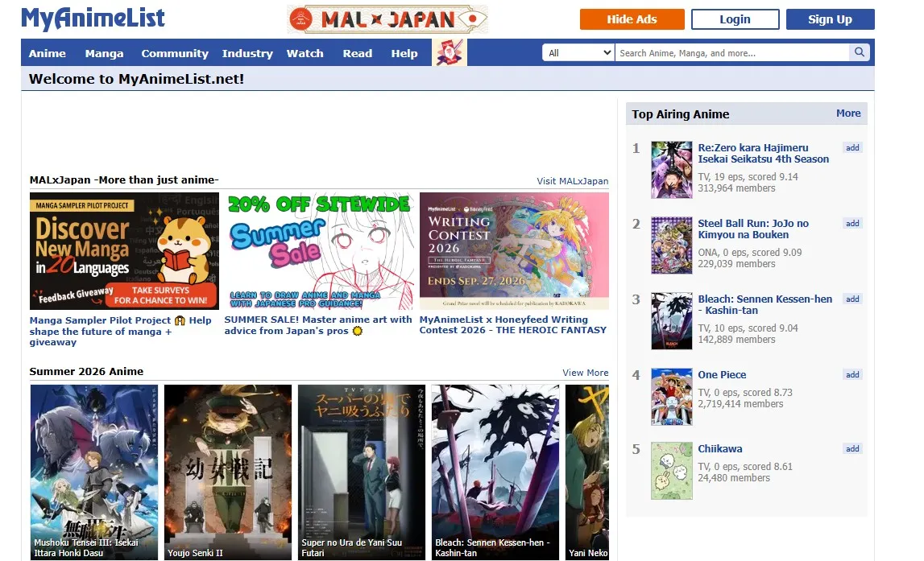The width and height of the screenshot is (924, 561).
Task: Click the Hide Ads button
Action: click(x=632, y=19)
